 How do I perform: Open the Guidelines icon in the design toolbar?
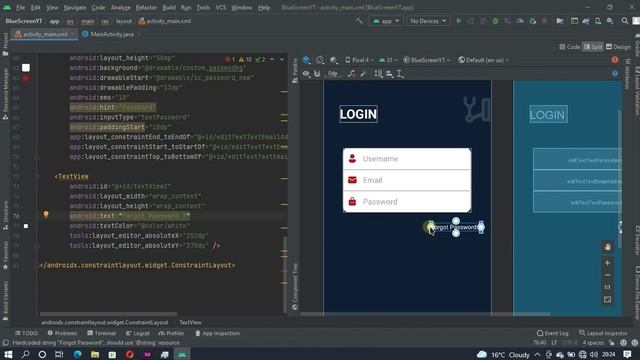(x=400, y=74)
